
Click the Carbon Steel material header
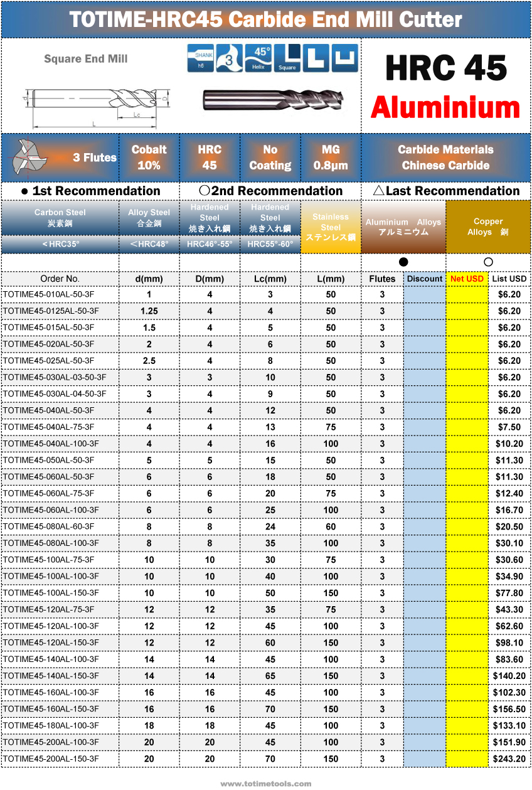60,218
